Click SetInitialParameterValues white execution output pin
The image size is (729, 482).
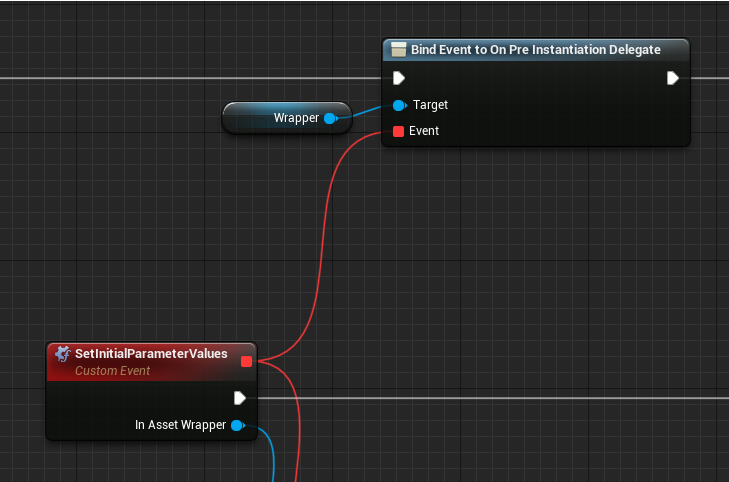coord(240,398)
